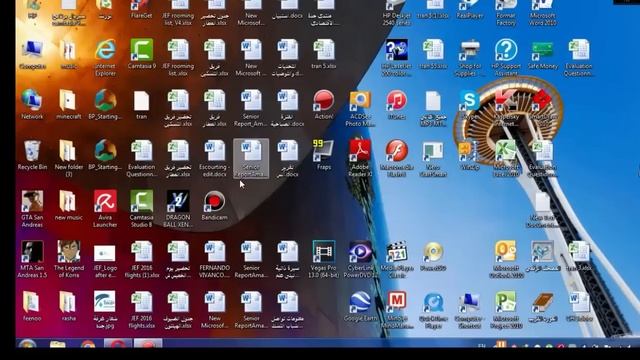Open Opera from the taskbar
Image resolution: width=640 pixels, height=360 pixels.
pos(118,344)
